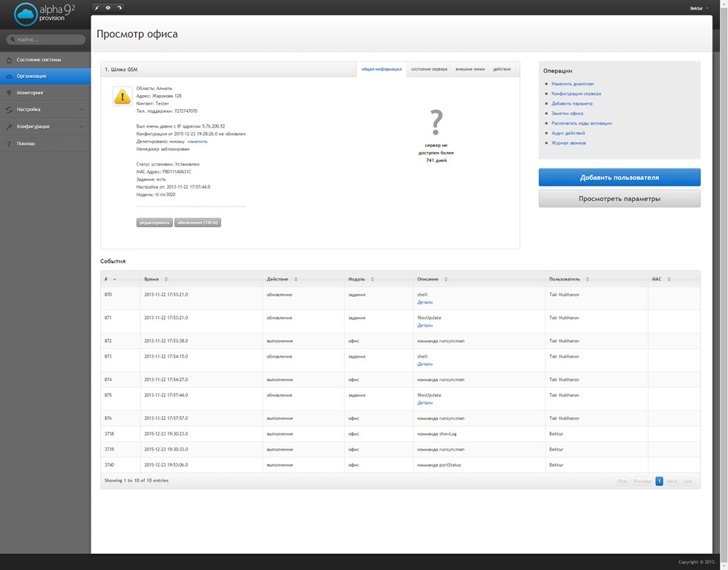Click Распечатать коды активации link
Image resolution: width=728 pixels, height=570 pixels.
click(x=581, y=123)
